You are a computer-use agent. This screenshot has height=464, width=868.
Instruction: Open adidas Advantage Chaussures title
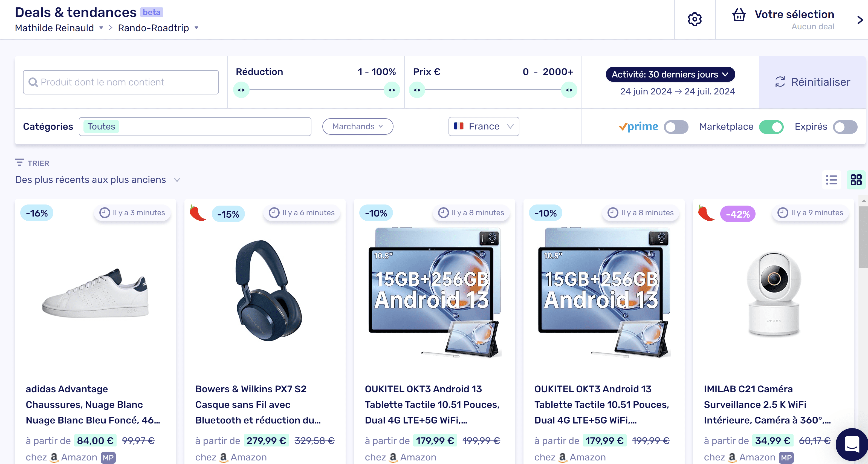[x=93, y=404]
